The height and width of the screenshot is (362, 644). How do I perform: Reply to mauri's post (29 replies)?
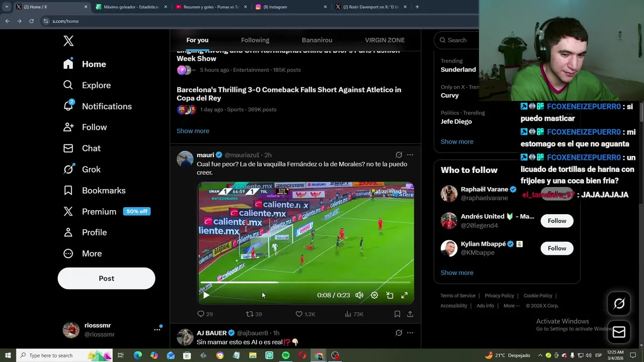tap(205, 314)
